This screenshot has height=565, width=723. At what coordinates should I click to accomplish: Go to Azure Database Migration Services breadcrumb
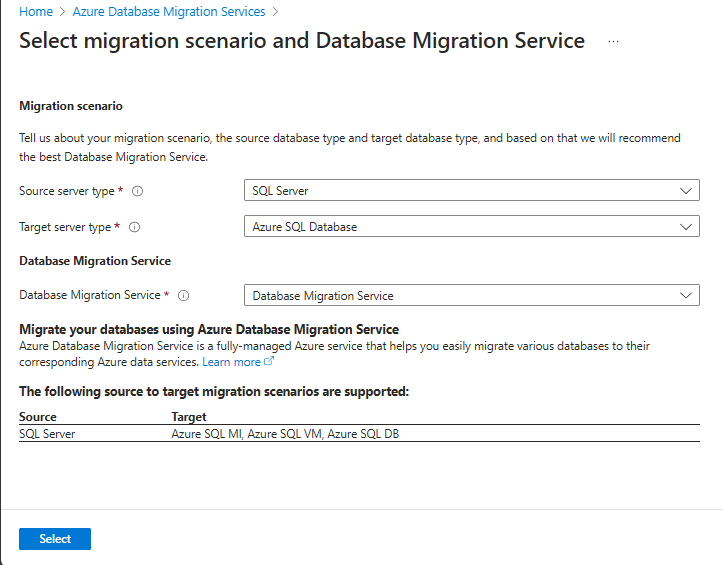(x=169, y=12)
